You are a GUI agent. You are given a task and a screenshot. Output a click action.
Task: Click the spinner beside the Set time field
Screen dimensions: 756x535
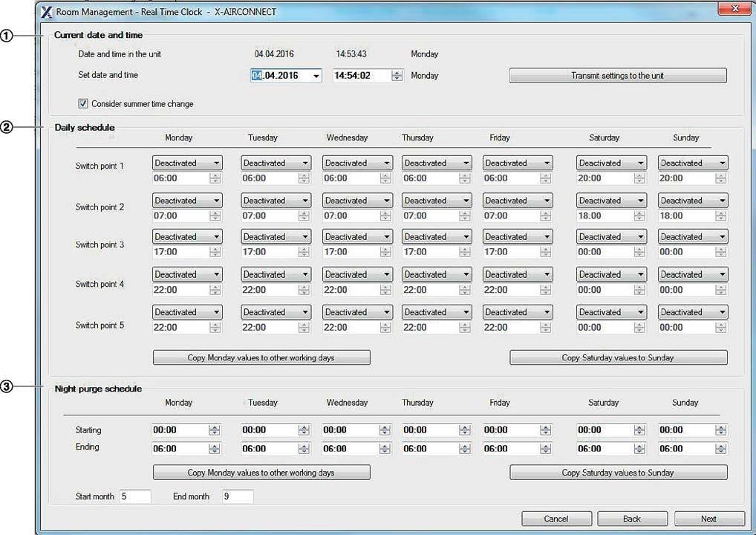397,76
